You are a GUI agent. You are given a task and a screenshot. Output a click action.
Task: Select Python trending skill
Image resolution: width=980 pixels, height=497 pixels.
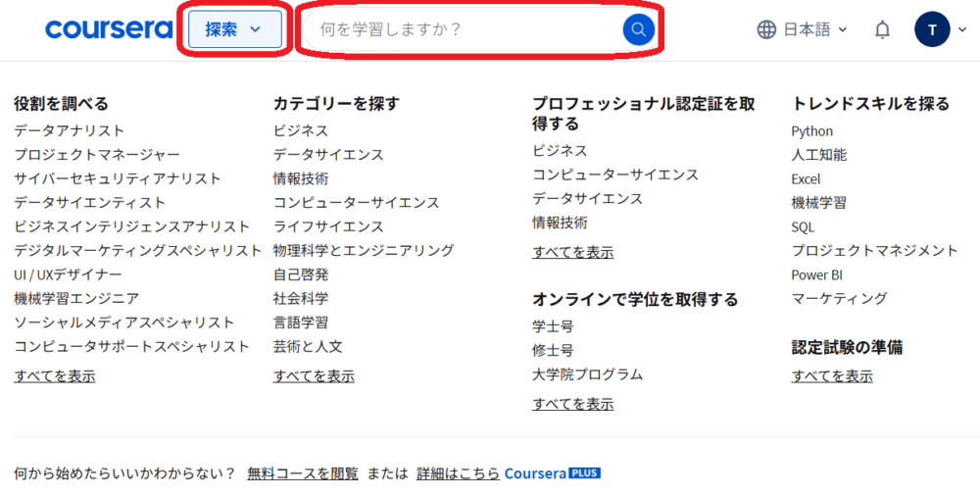pos(811,131)
